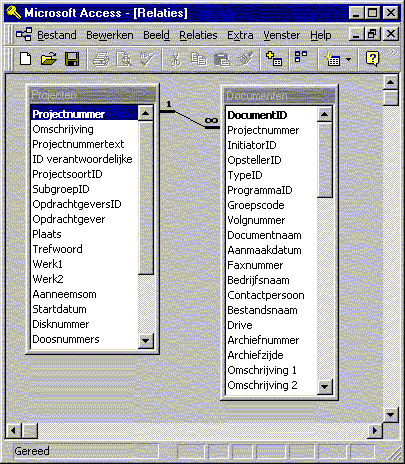The width and height of the screenshot is (405, 464).
Task: Click the horizontal scrollbar right arrow
Action: pos(375,430)
